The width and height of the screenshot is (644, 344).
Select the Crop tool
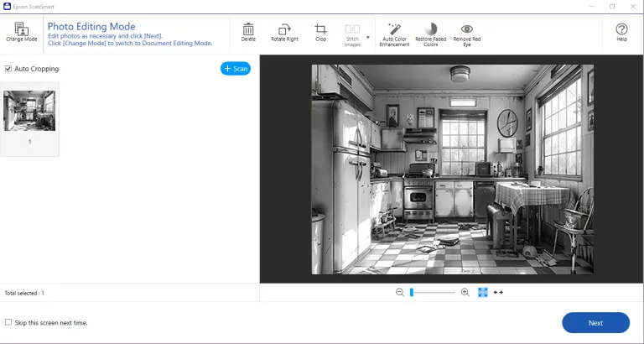click(x=321, y=33)
